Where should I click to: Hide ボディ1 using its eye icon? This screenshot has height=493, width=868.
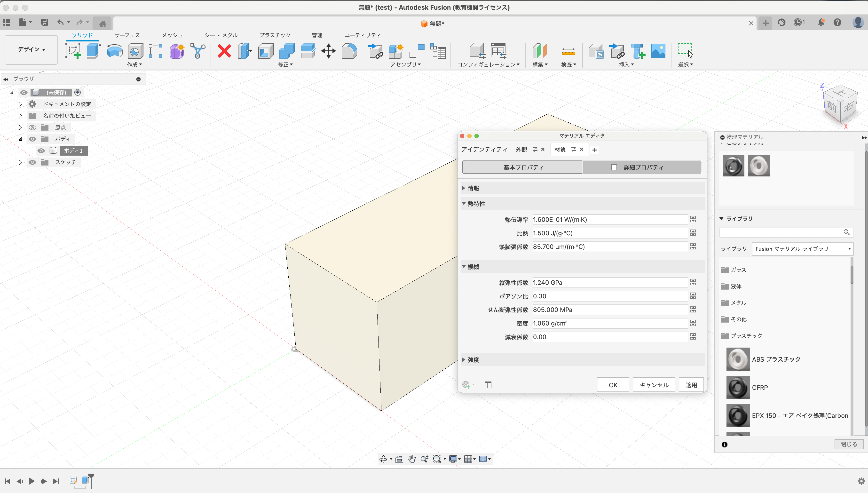(x=41, y=151)
